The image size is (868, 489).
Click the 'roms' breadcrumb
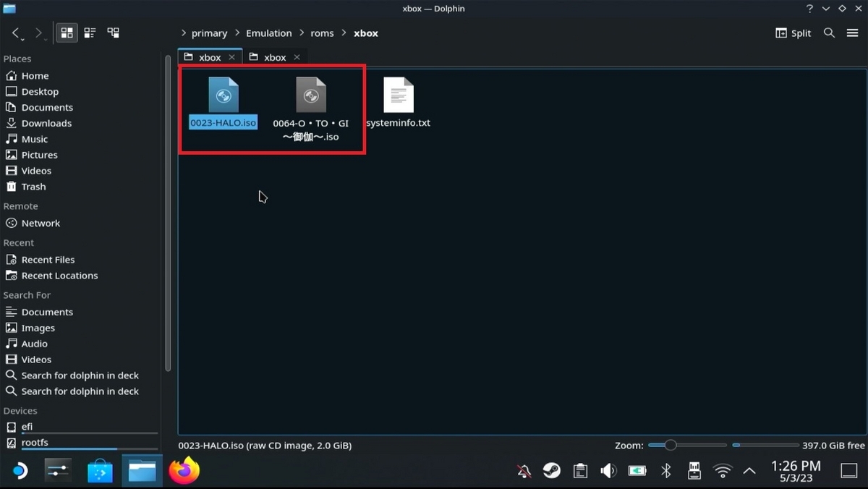point(323,33)
